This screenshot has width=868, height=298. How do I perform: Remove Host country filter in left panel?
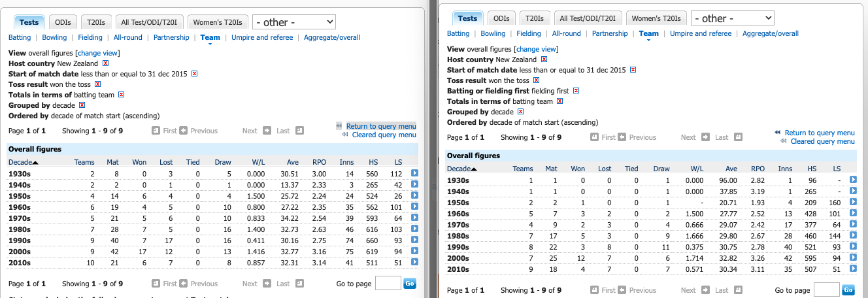[105, 64]
